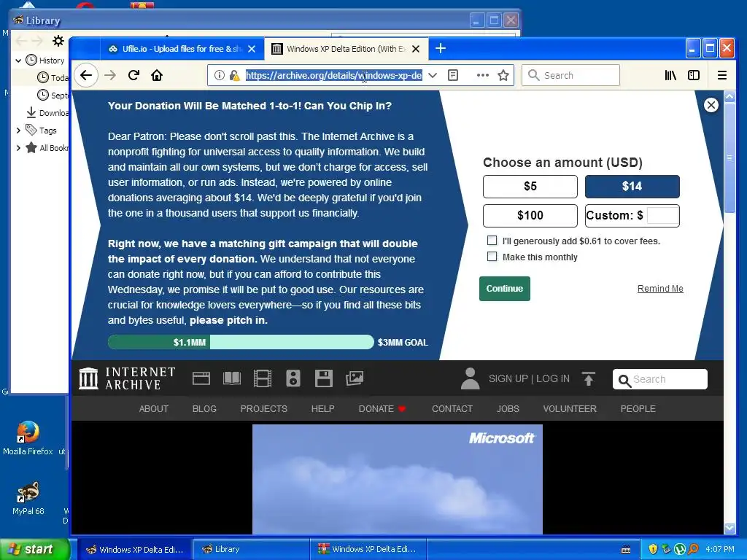Open the address bar history dropdown arrow
Image resolution: width=747 pixels, height=560 pixels.
(x=433, y=75)
